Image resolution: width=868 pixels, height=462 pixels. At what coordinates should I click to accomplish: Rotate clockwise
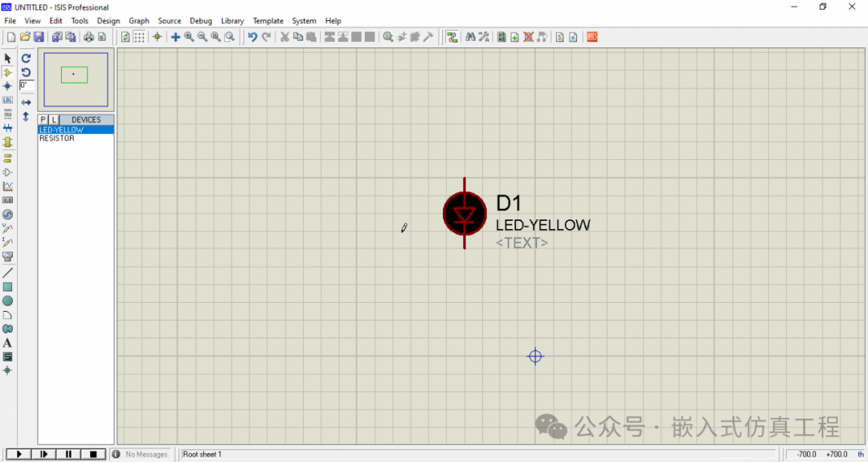point(26,58)
